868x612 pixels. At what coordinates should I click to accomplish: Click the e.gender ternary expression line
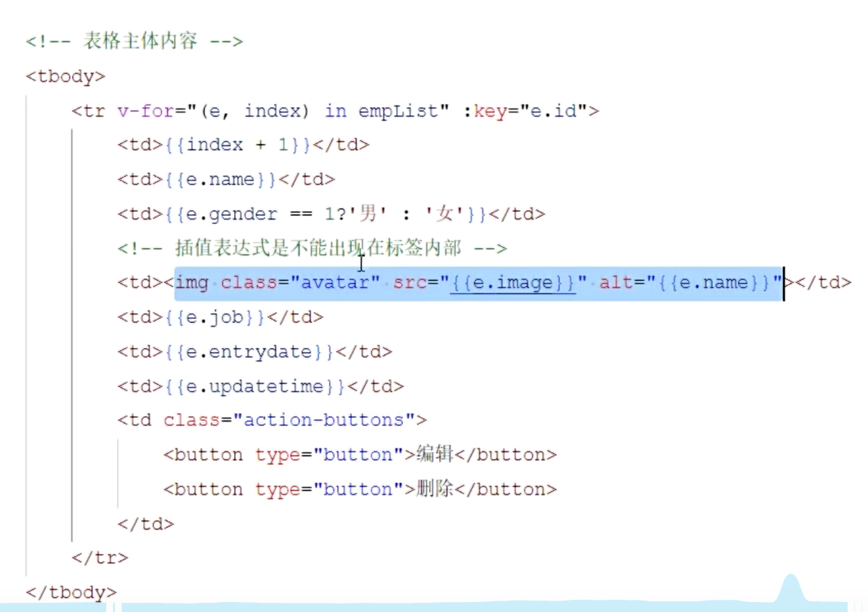[331, 214]
